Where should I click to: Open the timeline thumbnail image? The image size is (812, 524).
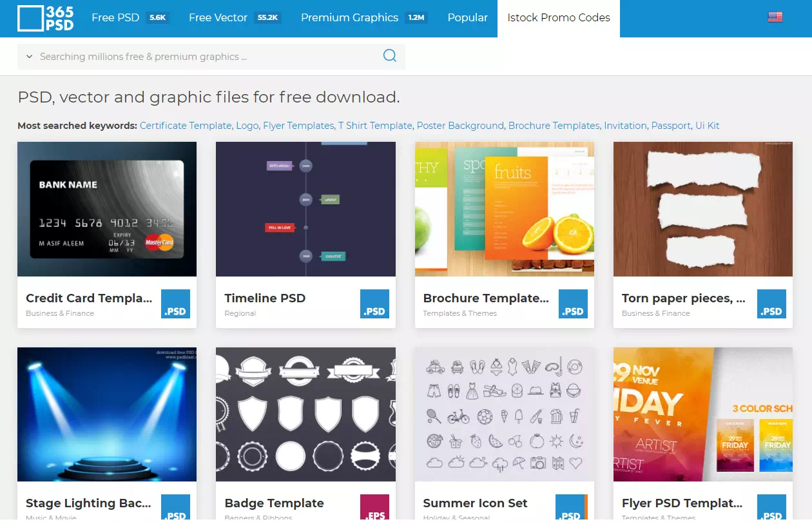coord(305,209)
